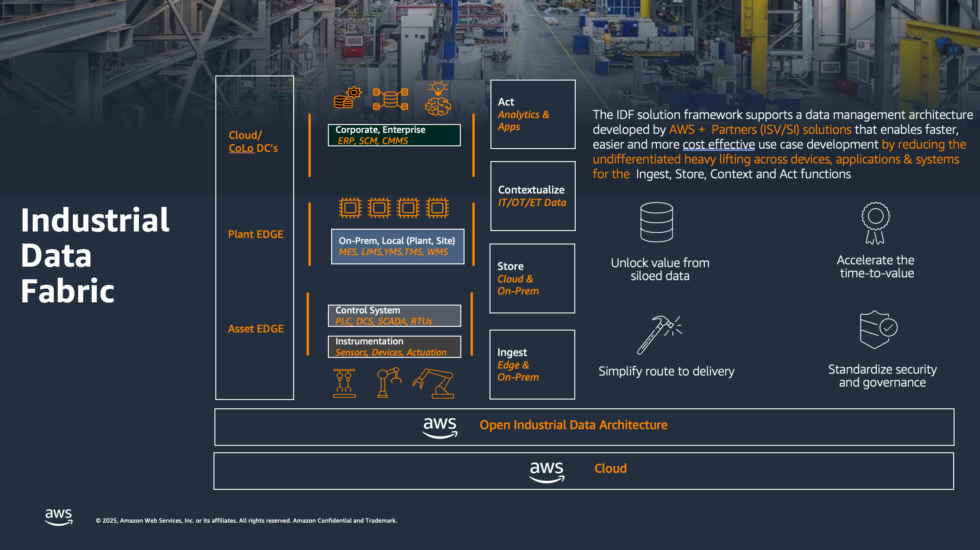The image size is (980, 550).
Task: Select the Store Cloud & On-Prem box
Action: 532,278
